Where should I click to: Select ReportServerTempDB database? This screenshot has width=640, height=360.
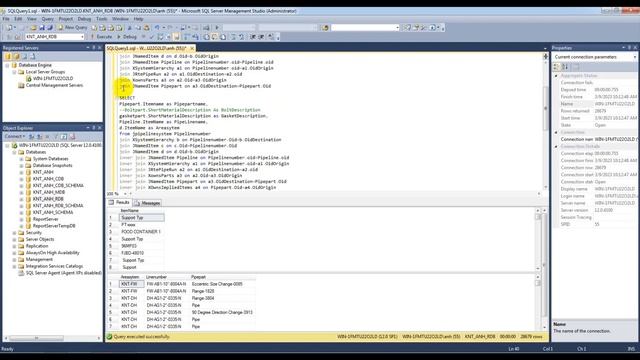pos(54,226)
